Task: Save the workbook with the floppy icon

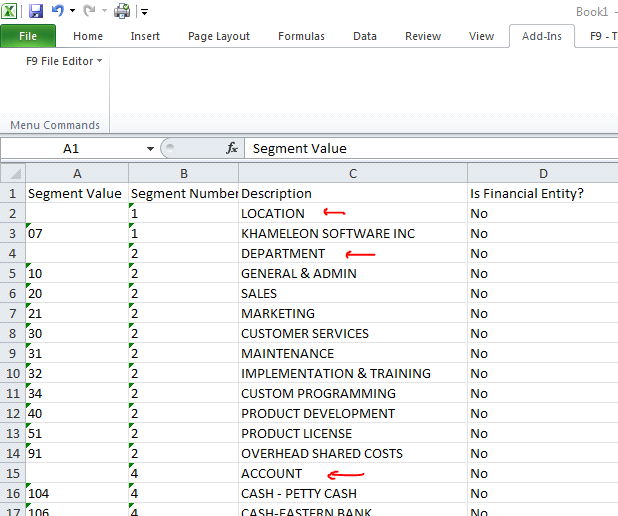Action: 36,11
